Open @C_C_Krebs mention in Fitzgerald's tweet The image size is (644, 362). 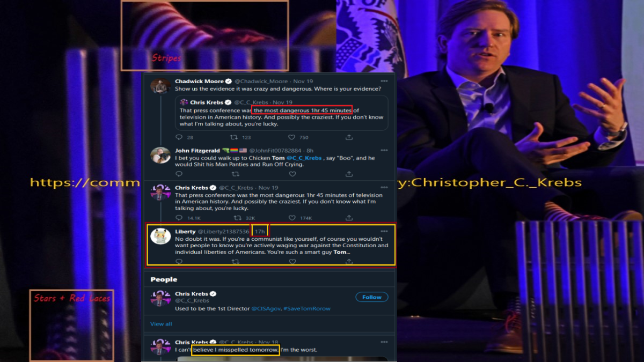pos(304,158)
